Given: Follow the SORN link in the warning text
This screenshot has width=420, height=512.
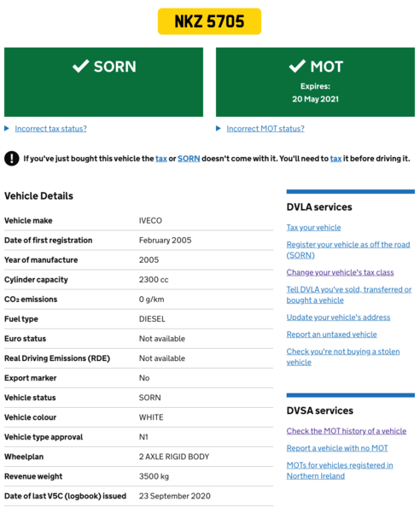Looking at the screenshot, I should point(189,159).
